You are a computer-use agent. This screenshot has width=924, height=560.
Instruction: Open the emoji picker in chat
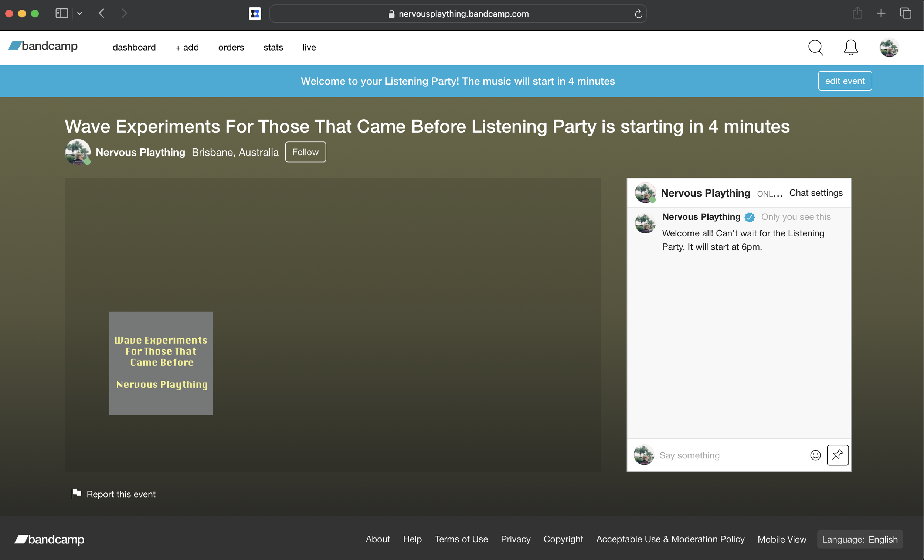pyautogui.click(x=815, y=455)
